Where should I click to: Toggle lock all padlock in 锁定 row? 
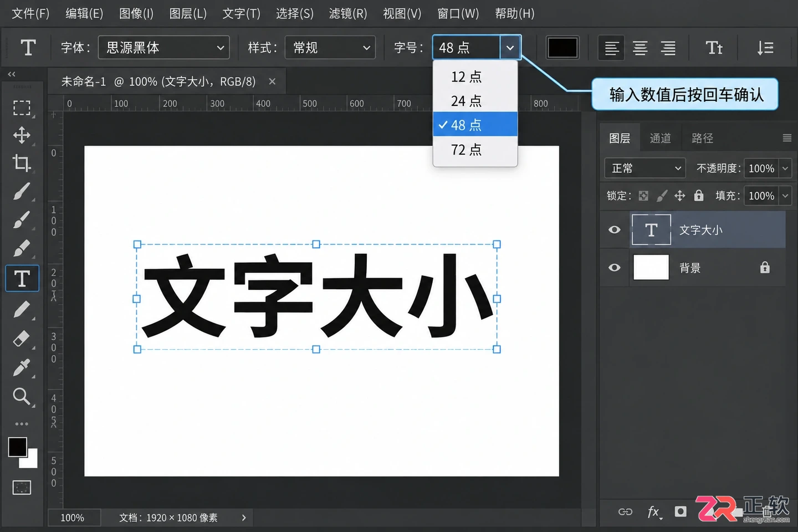click(x=699, y=195)
